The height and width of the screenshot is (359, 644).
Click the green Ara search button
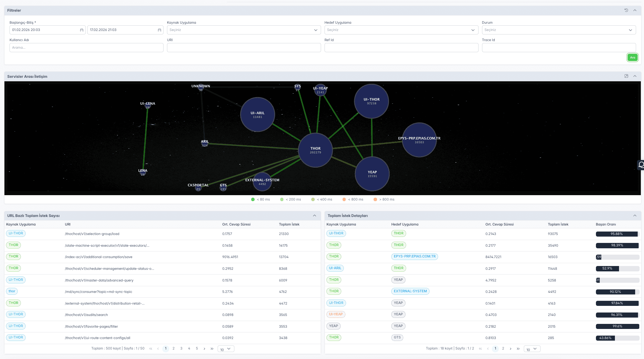pyautogui.click(x=632, y=58)
